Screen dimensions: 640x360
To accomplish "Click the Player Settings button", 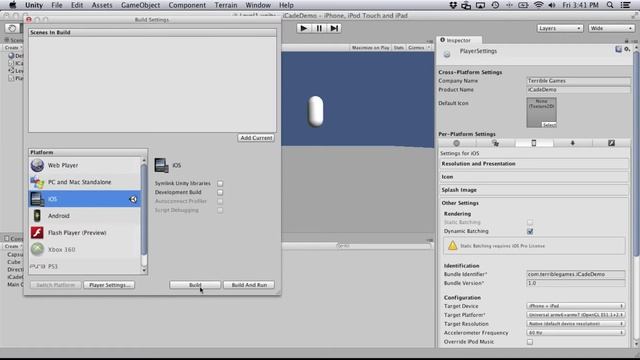I will [x=109, y=285].
